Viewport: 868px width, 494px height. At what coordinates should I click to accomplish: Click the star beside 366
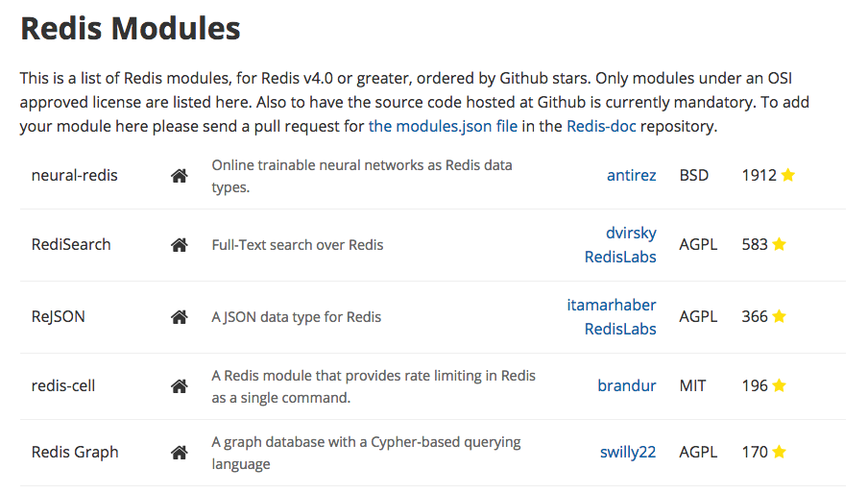click(779, 315)
